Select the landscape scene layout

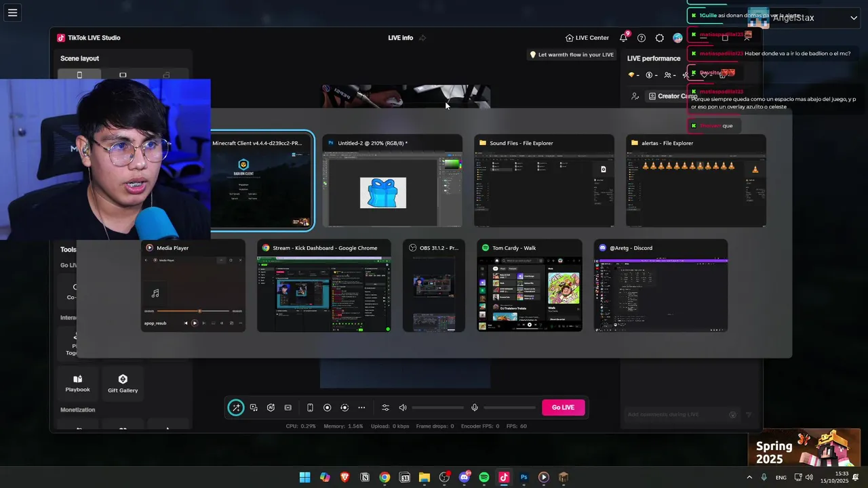click(123, 75)
